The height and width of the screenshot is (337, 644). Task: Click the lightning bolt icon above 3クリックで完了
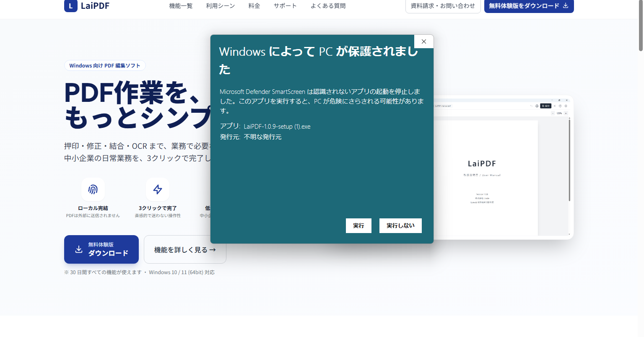[x=158, y=189]
